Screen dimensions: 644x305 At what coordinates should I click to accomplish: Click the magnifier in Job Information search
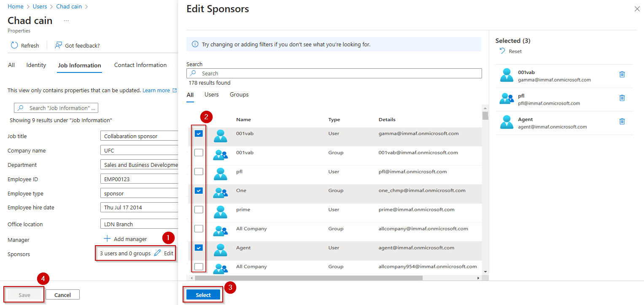coord(20,108)
